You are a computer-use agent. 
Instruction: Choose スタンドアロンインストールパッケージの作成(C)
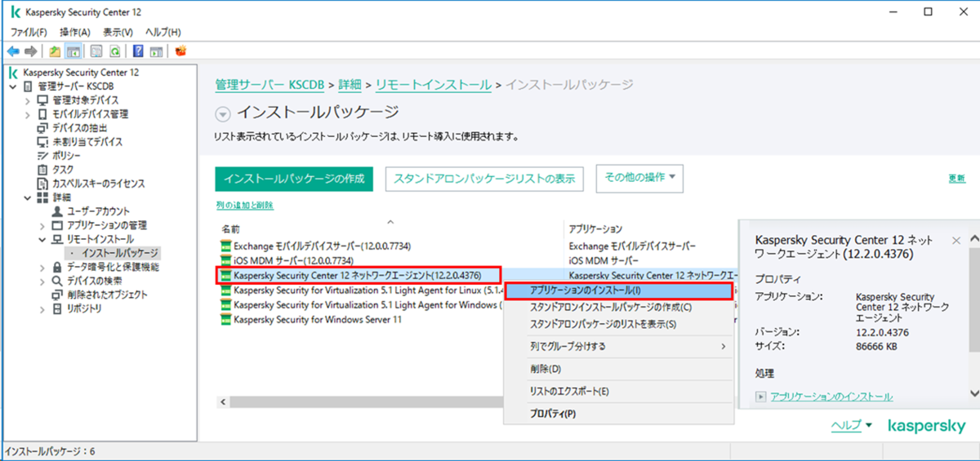point(617,307)
